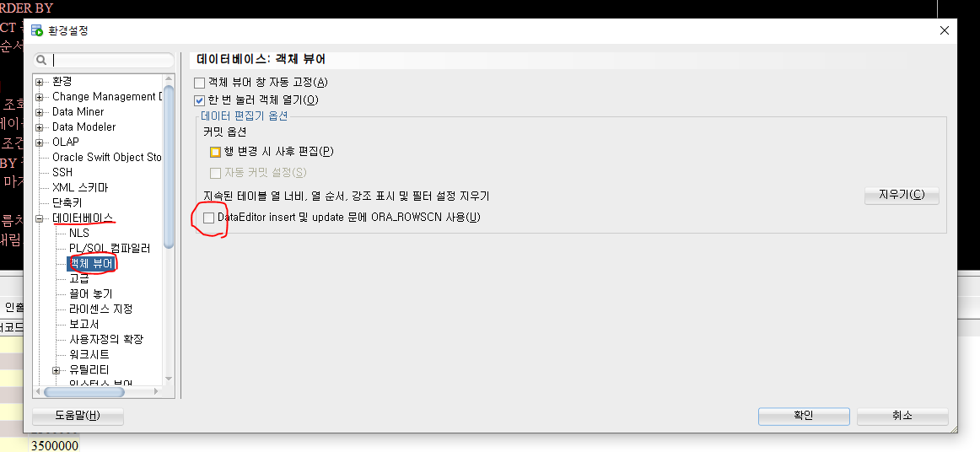Toggle 행 변경 시 사후 편집 checkbox
The width and height of the screenshot is (980, 452).
pyautogui.click(x=216, y=152)
